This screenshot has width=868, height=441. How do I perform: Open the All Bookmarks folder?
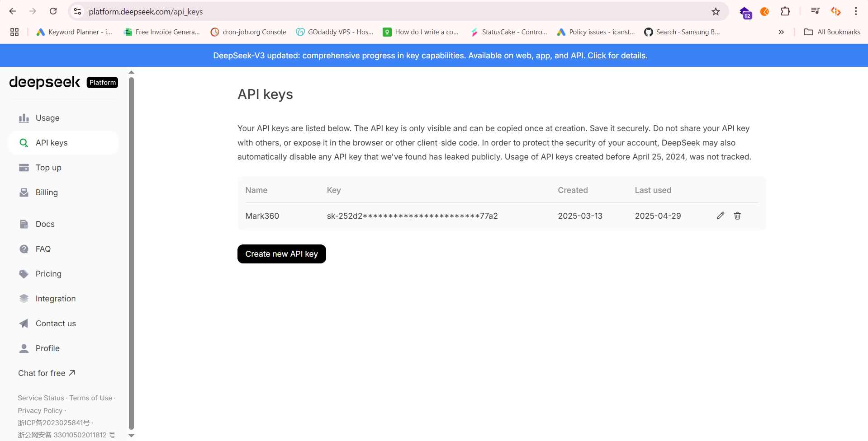832,32
